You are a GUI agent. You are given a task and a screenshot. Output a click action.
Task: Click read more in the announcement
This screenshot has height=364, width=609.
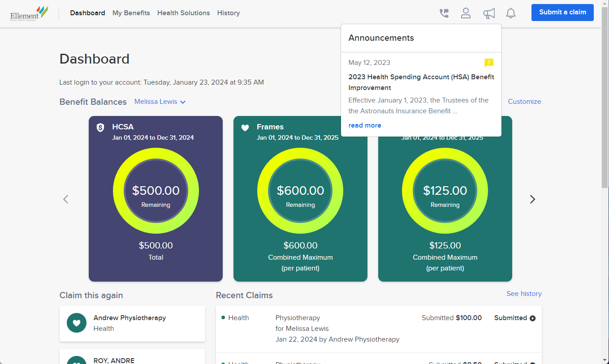(x=365, y=125)
